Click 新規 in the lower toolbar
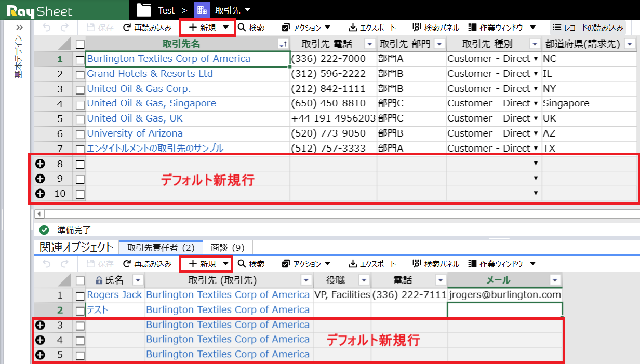This screenshot has height=364, width=640. pyautogui.click(x=203, y=264)
